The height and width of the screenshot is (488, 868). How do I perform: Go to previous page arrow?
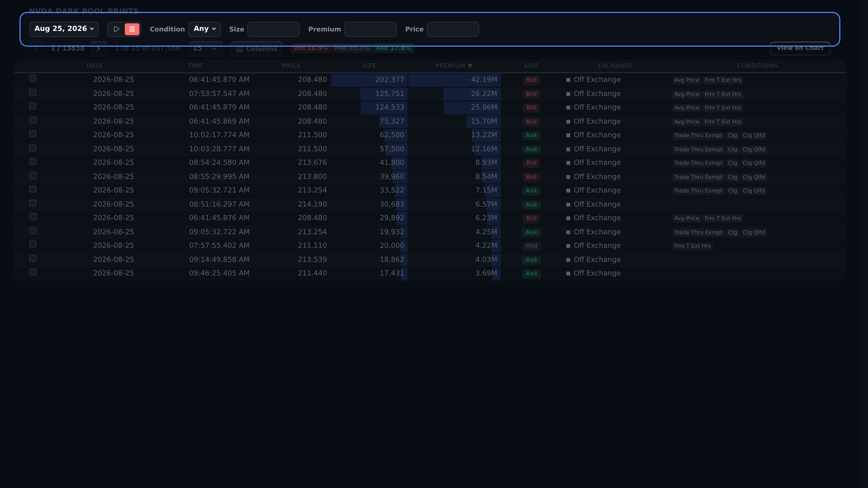pos(37,49)
